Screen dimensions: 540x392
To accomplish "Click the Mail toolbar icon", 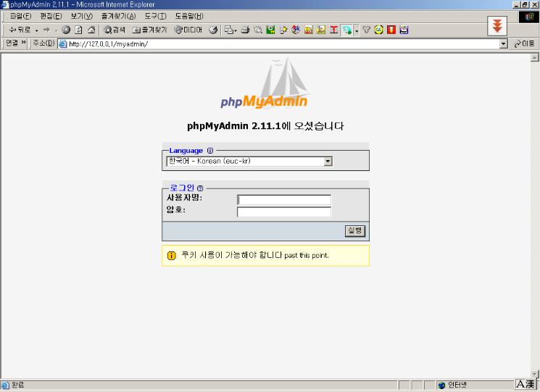I will (230, 30).
